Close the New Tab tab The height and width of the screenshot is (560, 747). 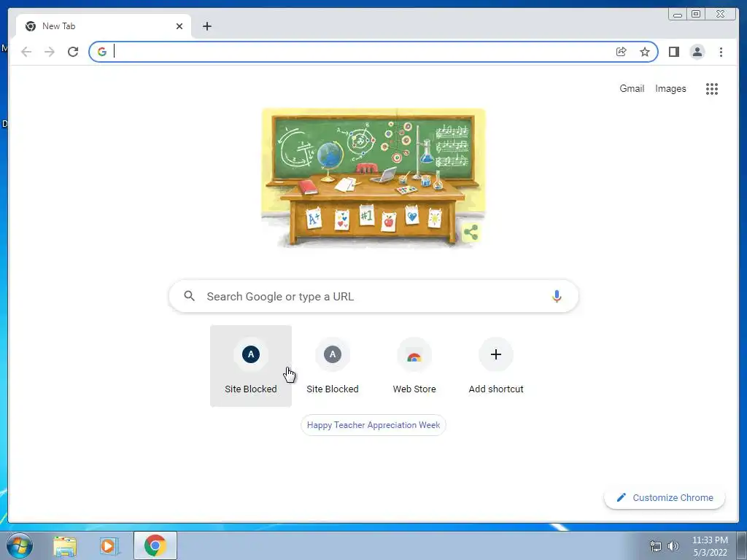click(179, 26)
